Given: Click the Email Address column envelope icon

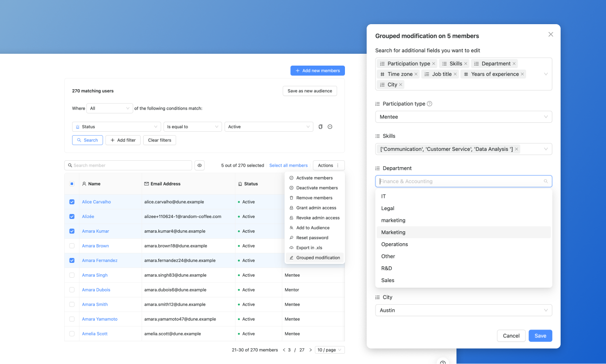Looking at the screenshot, I should click(147, 184).
